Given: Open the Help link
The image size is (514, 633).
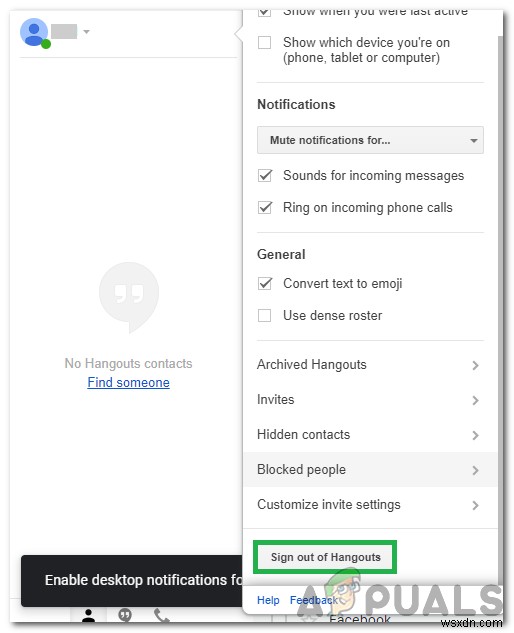Looking at the screenshot, I should [268, 600].
